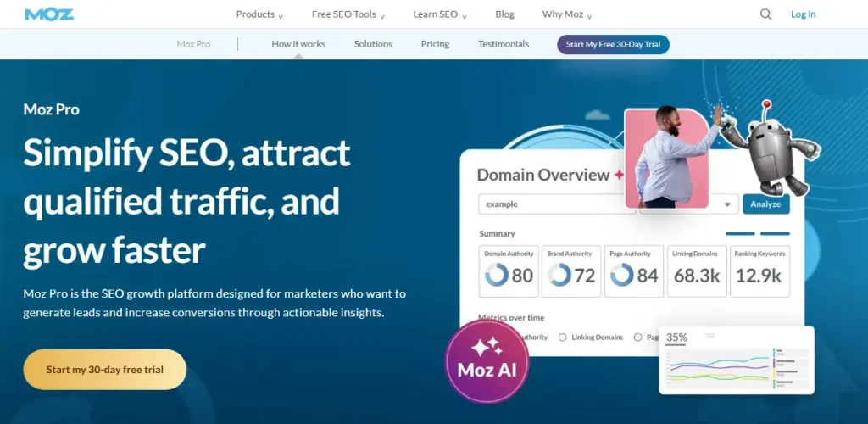This screenshot has height=424, width=868.
Task: Open the dropdown arrow beside Analyze
Action: pyautogui.click(x=727, y=204)
